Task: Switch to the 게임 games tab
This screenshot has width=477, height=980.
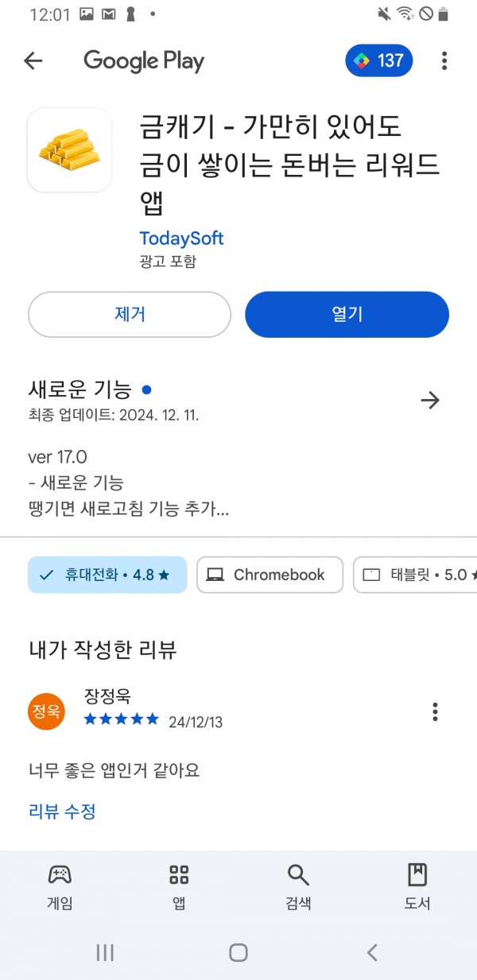Action: (60, 887)
